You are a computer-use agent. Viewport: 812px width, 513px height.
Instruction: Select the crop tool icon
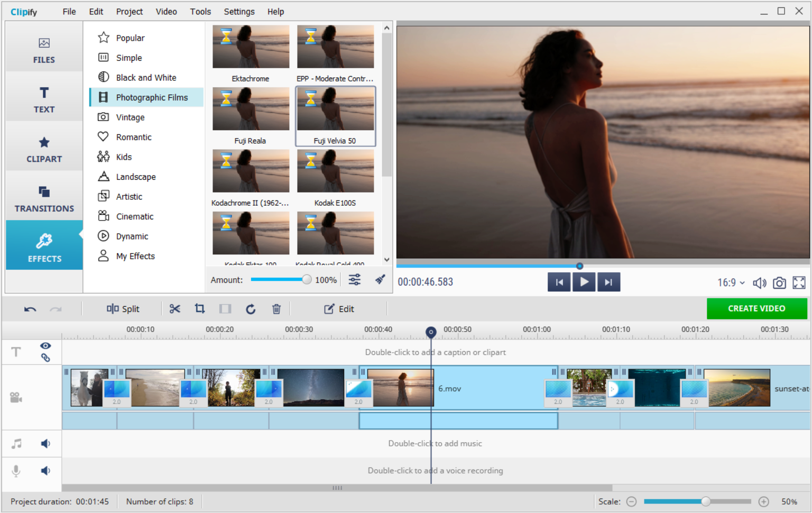[x=200, y=309]
